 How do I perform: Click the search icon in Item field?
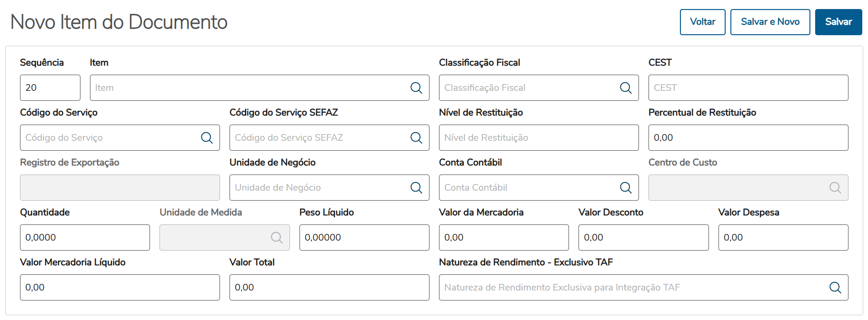pyautogui.click(x=416, y=88)
